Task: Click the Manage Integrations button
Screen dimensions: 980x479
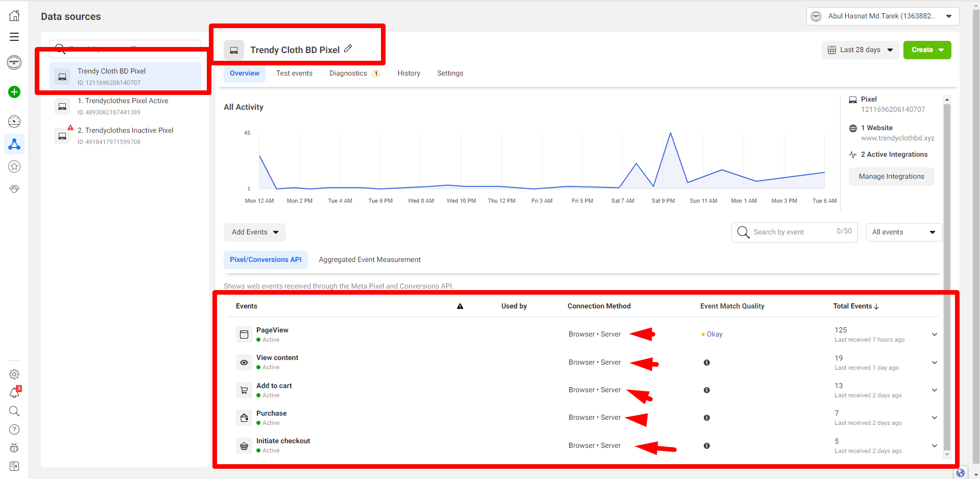Action: (x=891, y=176)
